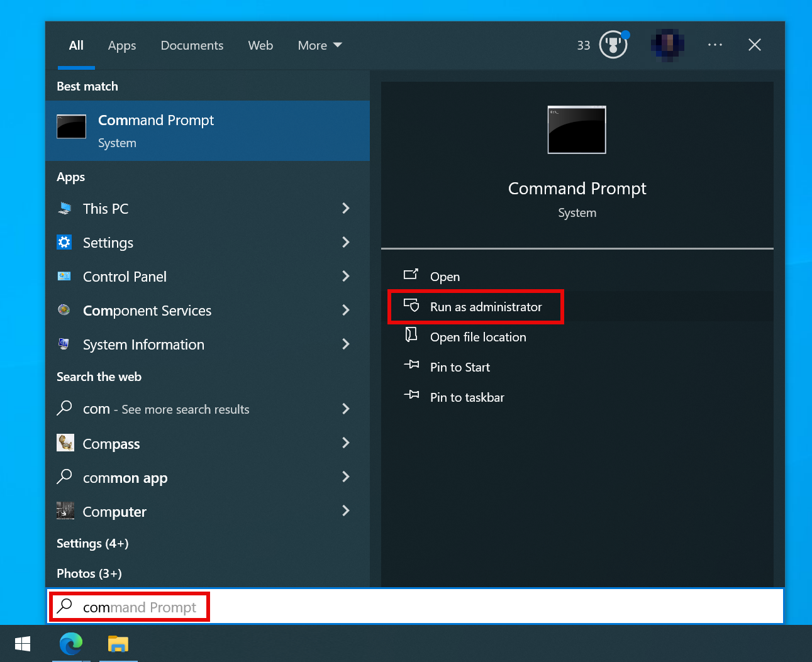The height and width of the screenshot is (662, 812).
Task: Open File Explorer from the taskbar
Action: coord(118,644)
